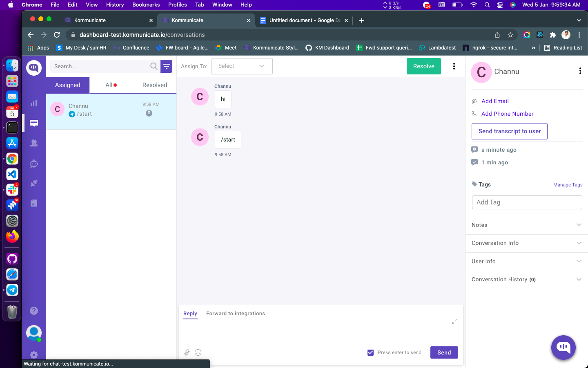588x368 pixels.
Task: Open conversation filters using the funnel icon
Action: (x=166, y=66)
